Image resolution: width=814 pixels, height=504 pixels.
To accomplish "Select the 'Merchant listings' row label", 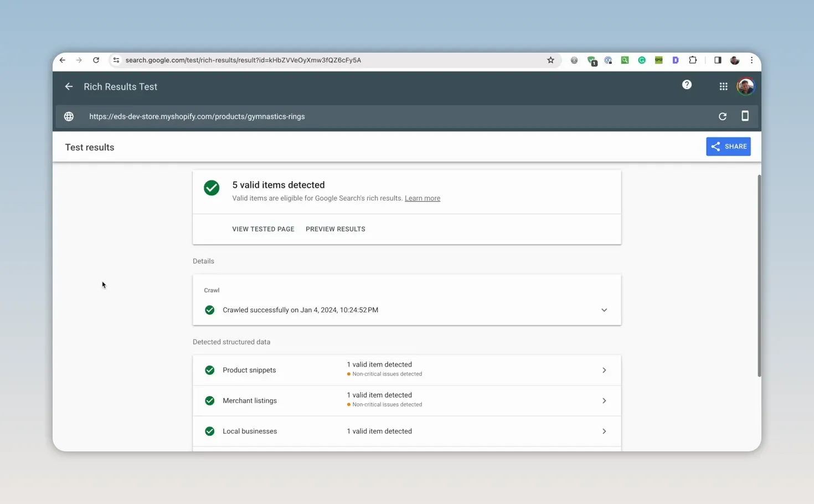I will (250, 400).
